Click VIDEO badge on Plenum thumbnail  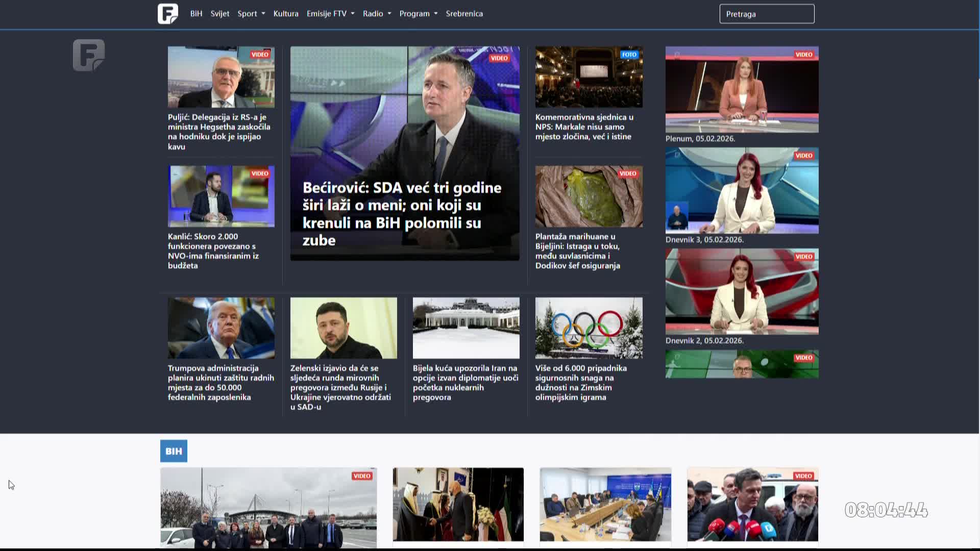[803, 55]
